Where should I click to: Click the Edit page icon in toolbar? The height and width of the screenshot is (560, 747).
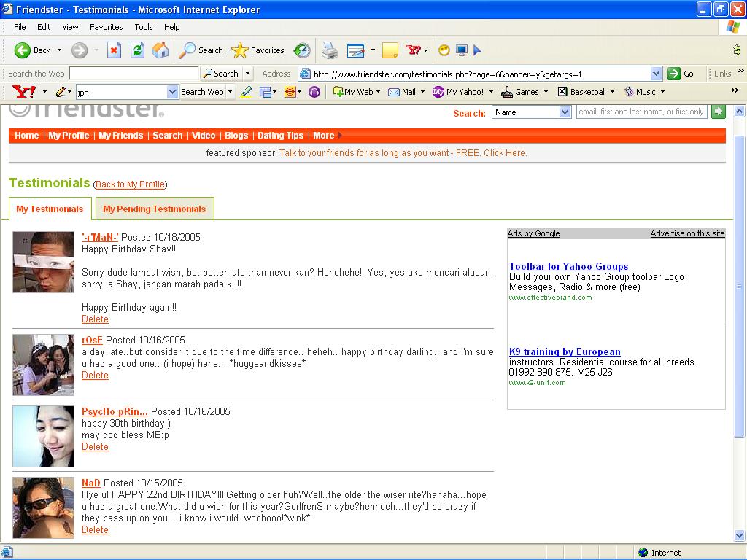pos(356,50)
